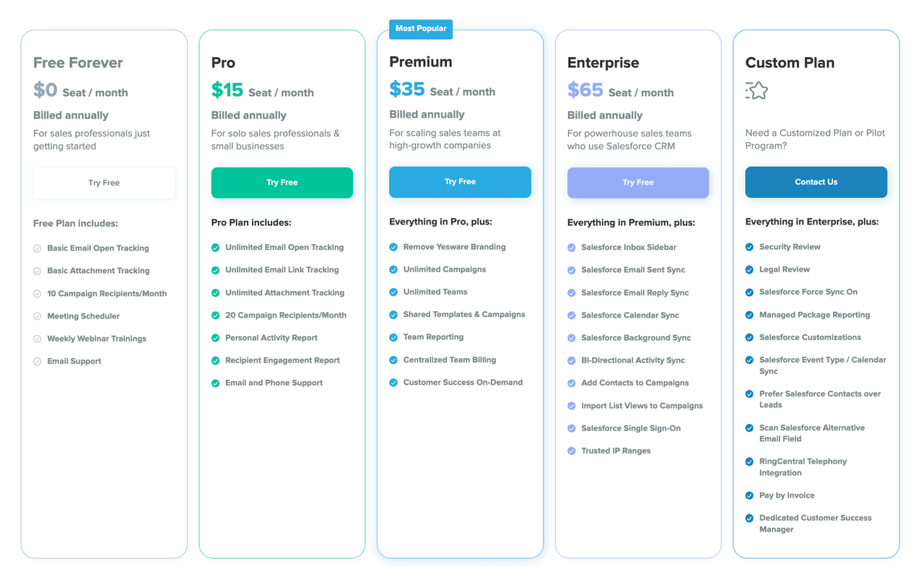The height and width of the screenshot is (582, 924).
Task: Click the checkmark beside Trusted IP Ranges
Action: click(571, 451)
